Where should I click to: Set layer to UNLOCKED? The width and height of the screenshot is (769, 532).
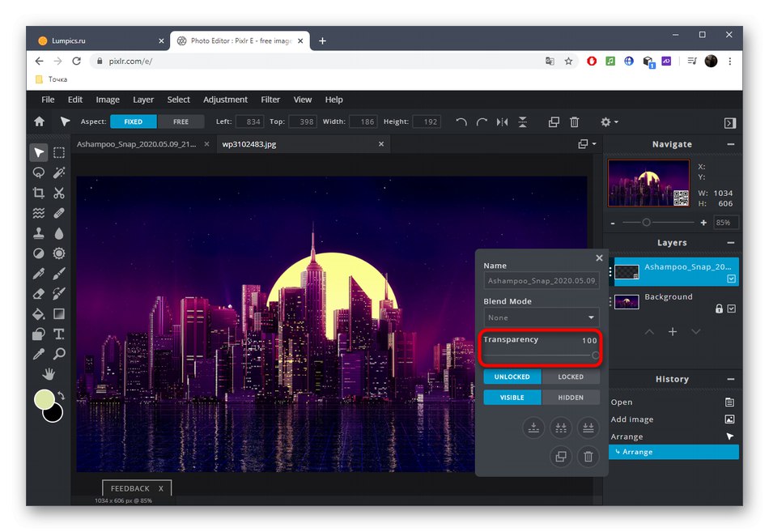(x=512, y=377)
